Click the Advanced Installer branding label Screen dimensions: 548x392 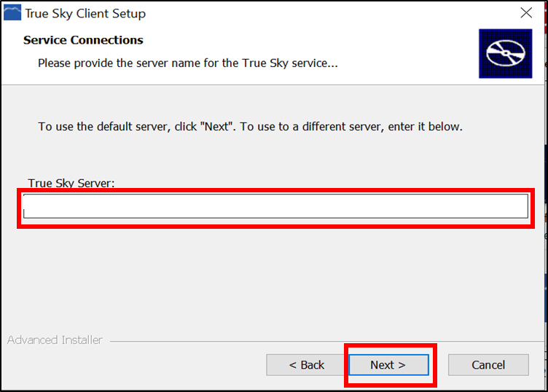click(55, 340)
